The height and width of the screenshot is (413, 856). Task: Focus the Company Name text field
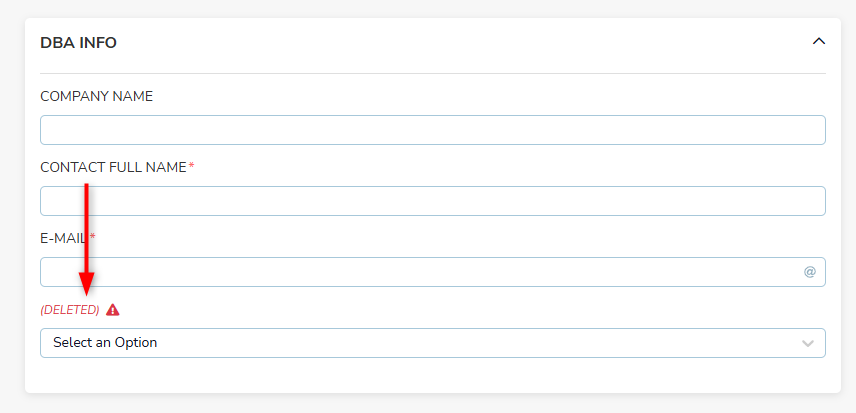coord(432,130)
